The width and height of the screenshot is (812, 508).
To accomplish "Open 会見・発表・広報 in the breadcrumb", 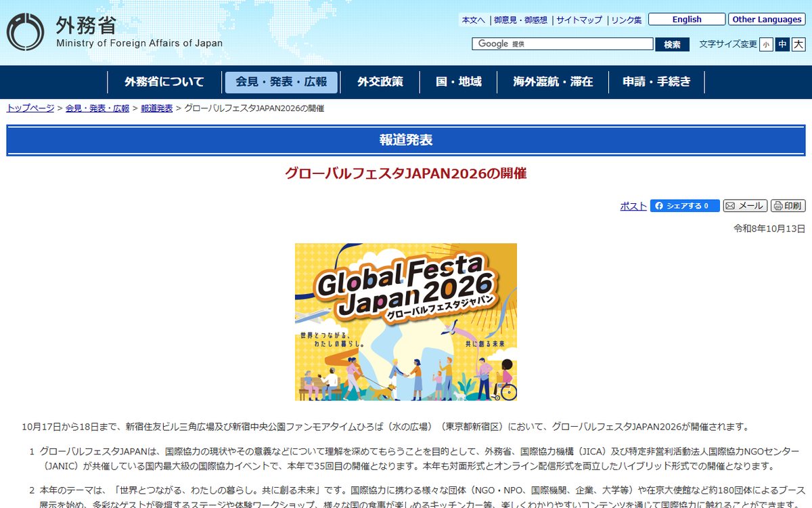I will [97, 108].
